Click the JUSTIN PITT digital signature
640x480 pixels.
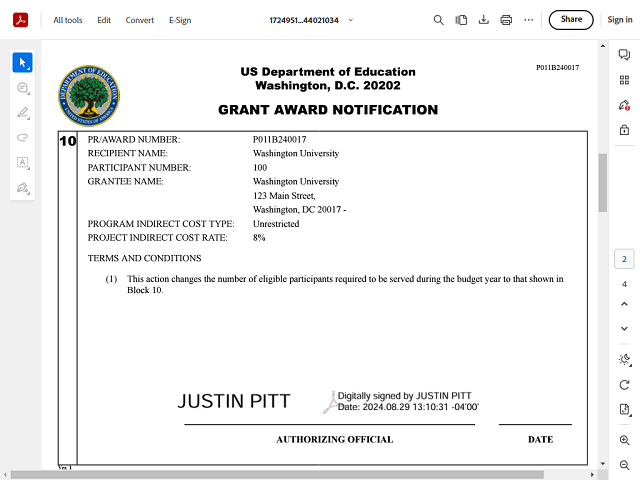[x=328, y=401]
